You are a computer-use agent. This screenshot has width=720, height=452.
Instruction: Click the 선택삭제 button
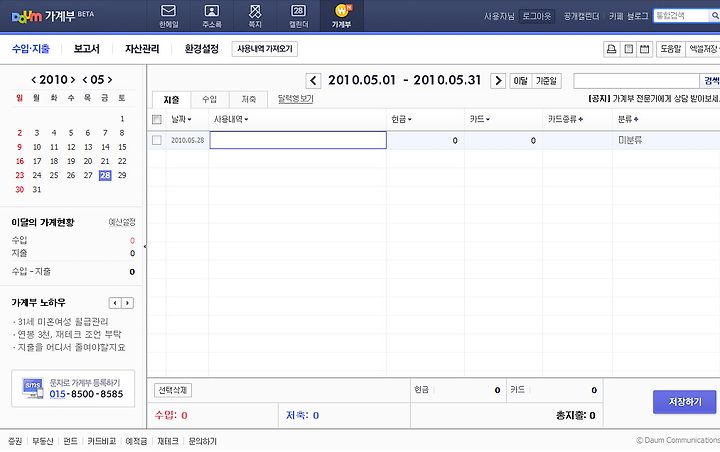(173, 390)
